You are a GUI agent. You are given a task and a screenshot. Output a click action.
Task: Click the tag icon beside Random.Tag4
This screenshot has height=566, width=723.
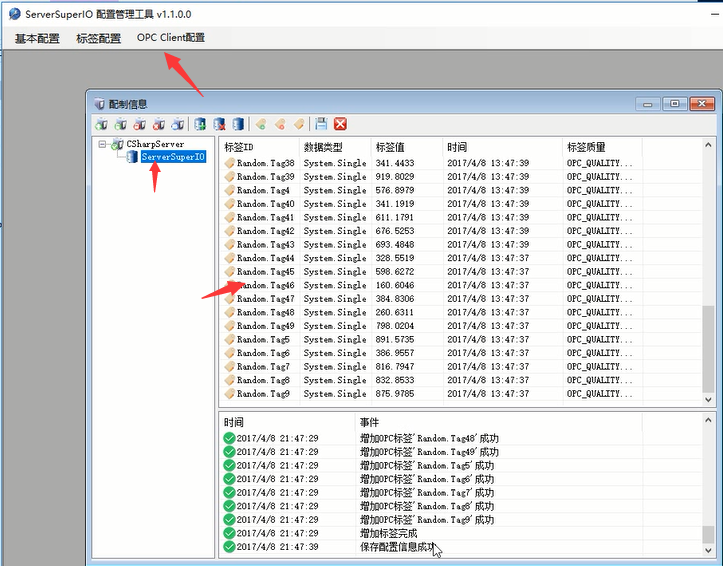point(230,190)
